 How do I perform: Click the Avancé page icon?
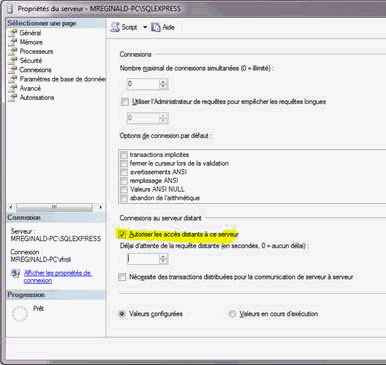pos(13,88)
